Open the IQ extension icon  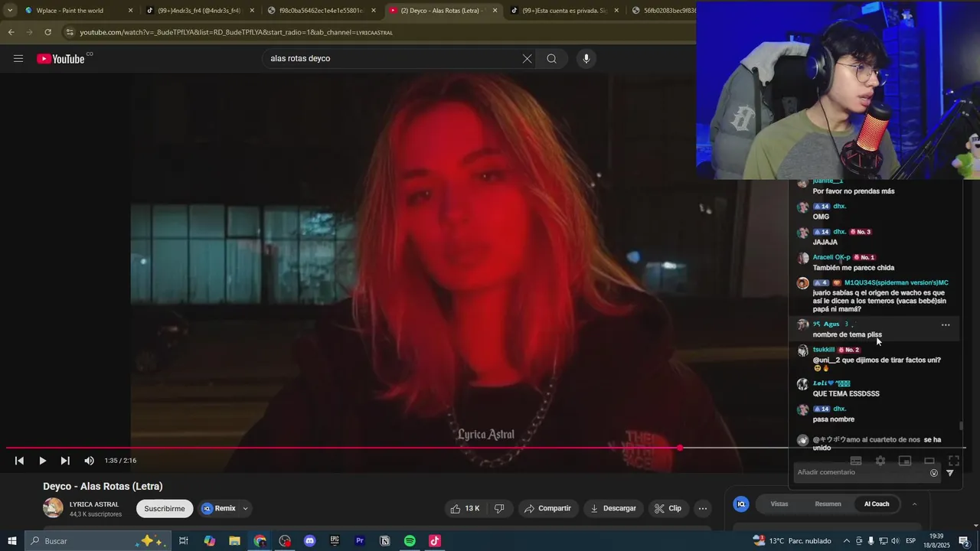(x=741, y=504)
